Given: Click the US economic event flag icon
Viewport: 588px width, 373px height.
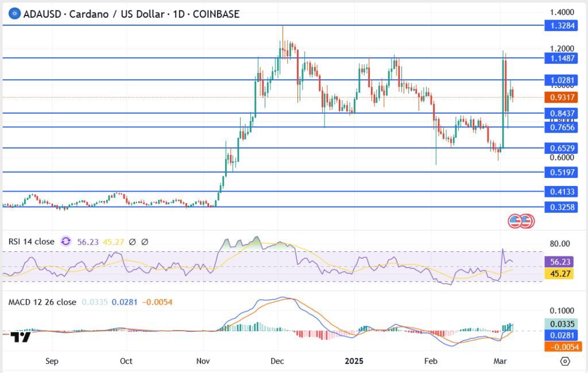Looking at the screenshot, I should tap(515, 221).
